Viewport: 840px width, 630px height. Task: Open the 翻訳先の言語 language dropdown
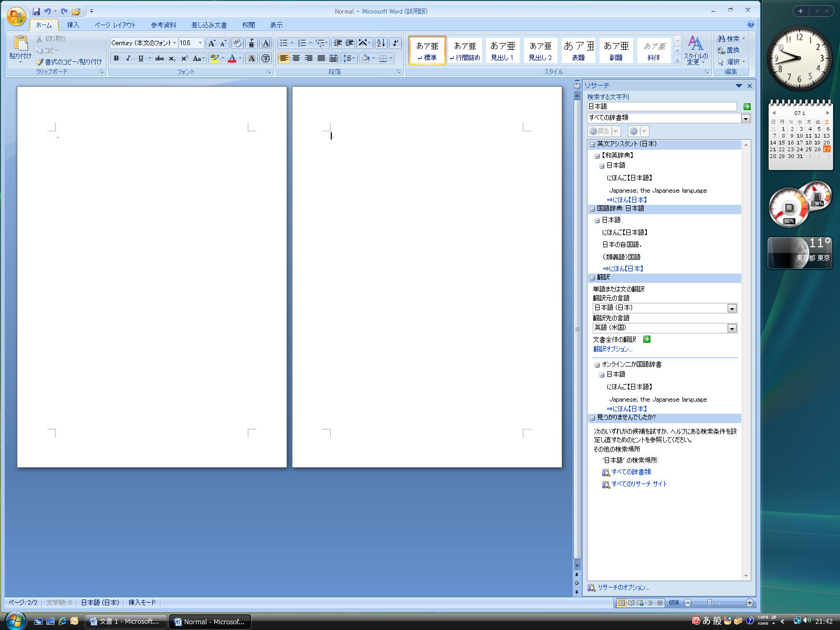[x=732, y=328]
